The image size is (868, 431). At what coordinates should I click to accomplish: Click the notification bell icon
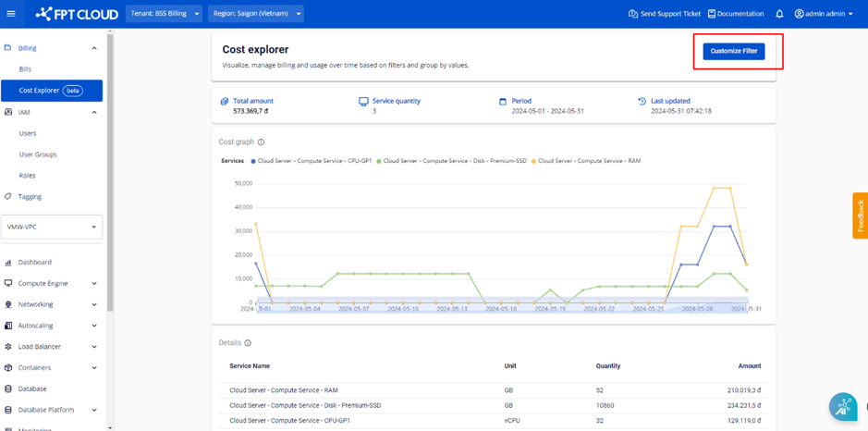tap(779, 14)
